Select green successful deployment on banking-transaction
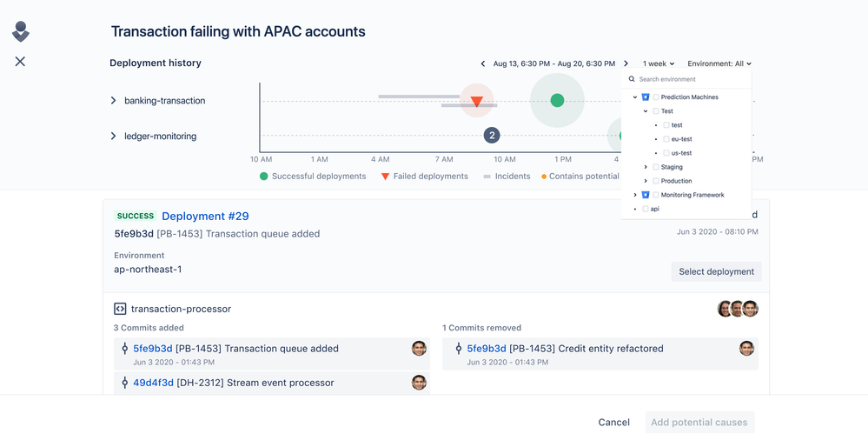 pos(558,100)
